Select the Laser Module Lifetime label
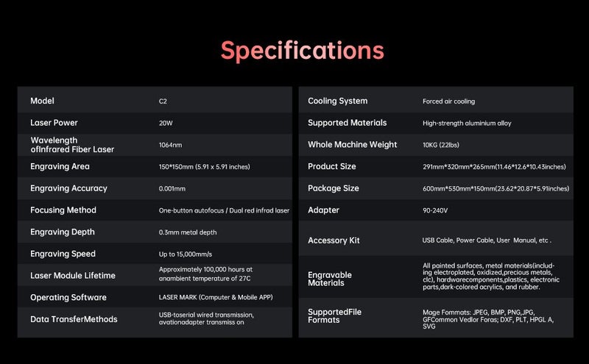Viewport: 589px width, 364px height. click(x=73, y=276)
